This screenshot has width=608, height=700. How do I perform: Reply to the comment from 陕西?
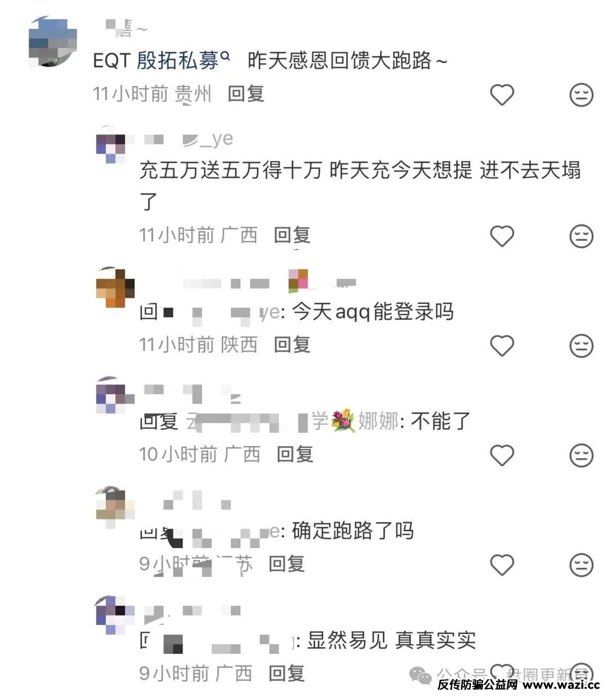[292, 344]
